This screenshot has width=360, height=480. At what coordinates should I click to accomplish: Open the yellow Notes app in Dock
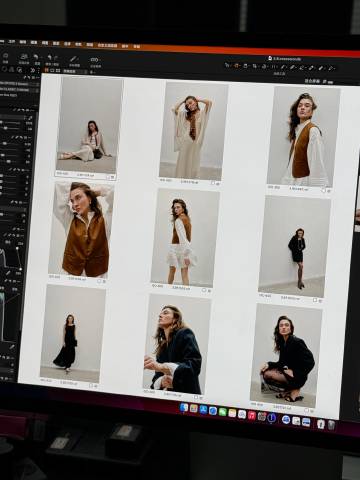[232, 413]
